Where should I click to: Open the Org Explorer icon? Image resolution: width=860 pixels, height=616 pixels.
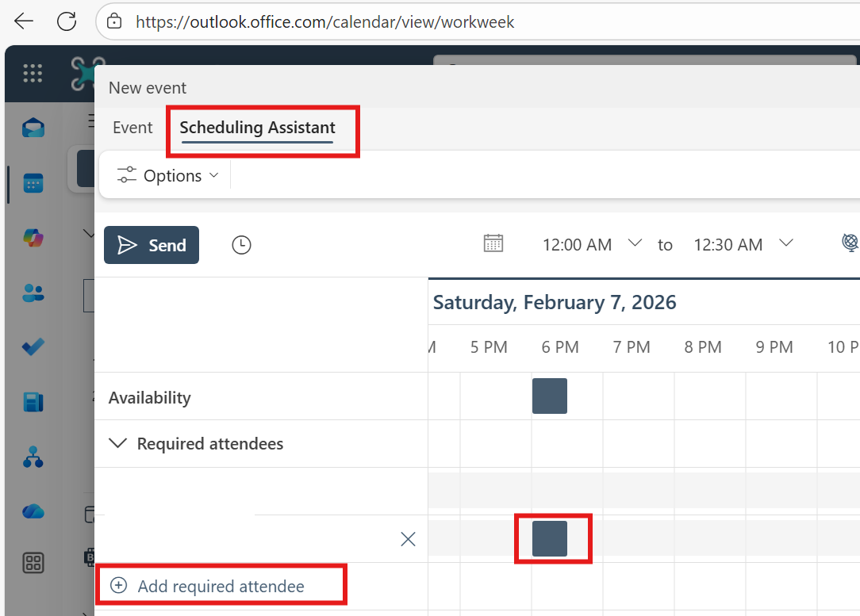[33, 457]
